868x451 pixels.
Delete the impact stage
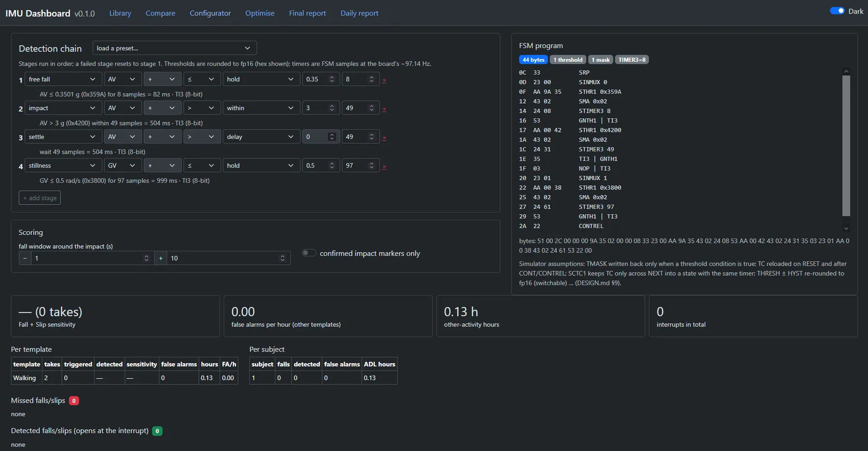coord(384,109)
